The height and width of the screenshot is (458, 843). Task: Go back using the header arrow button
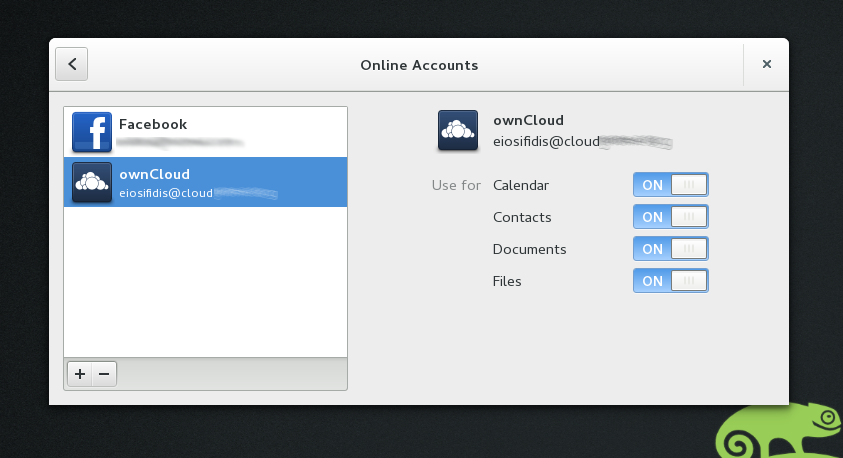point(72,64)
